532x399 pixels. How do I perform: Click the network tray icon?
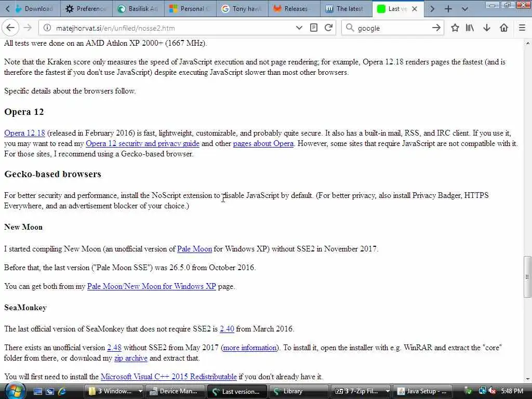click(x=482, y=391)
